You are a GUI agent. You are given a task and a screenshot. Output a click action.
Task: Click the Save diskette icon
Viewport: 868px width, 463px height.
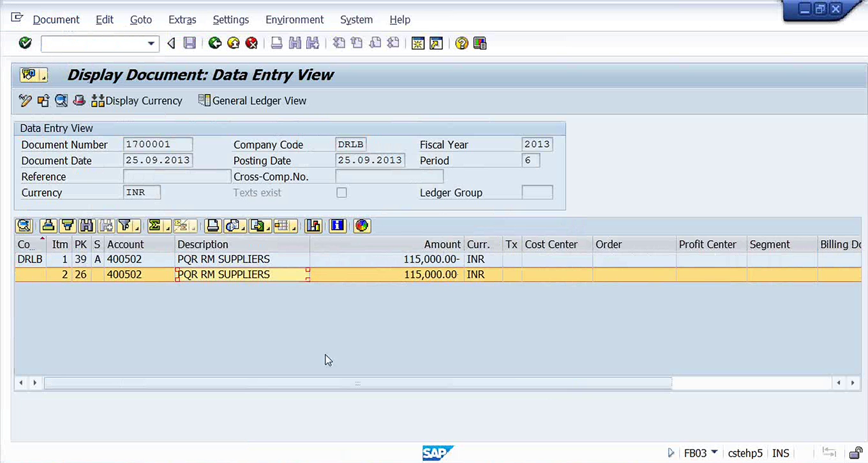point(190,43)
